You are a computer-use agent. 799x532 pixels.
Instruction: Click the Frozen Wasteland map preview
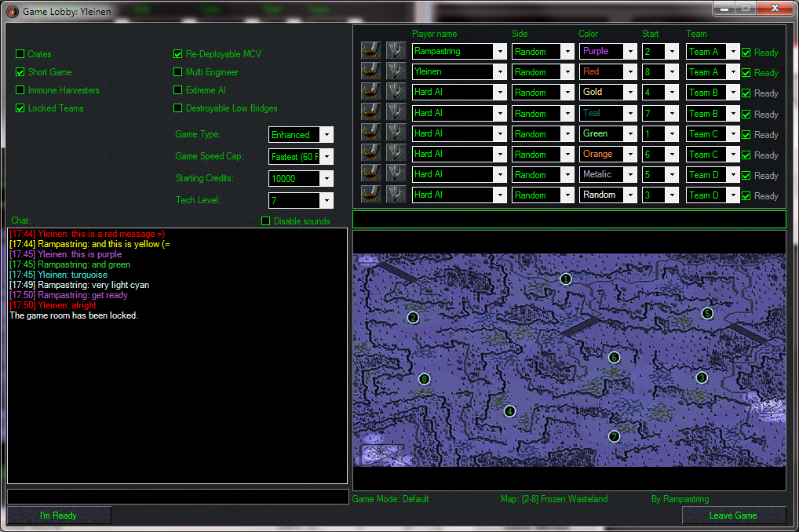pos(569,359)
